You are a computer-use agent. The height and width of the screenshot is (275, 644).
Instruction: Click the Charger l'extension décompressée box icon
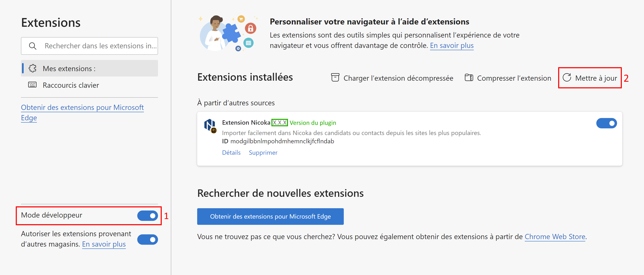(x=335, y=78)
